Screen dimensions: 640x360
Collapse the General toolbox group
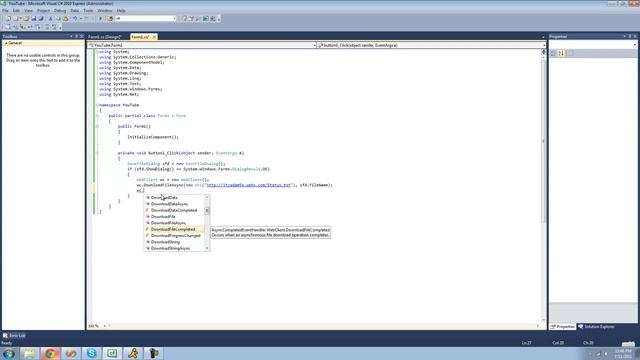click(6, 43)
